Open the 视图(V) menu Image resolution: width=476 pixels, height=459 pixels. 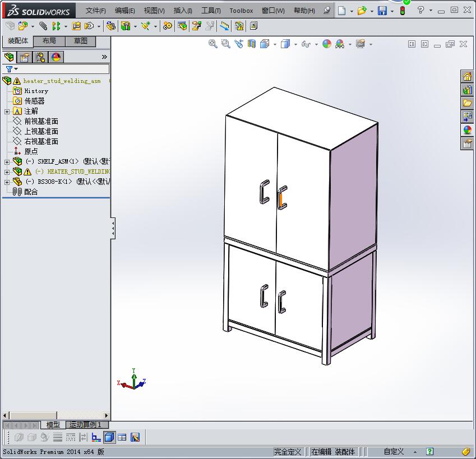click(154, 11)
